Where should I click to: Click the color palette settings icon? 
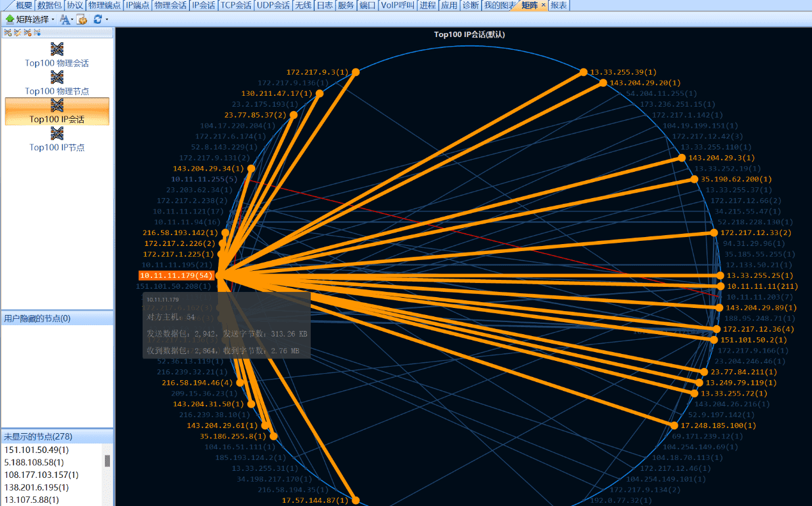tap(82, 19)
